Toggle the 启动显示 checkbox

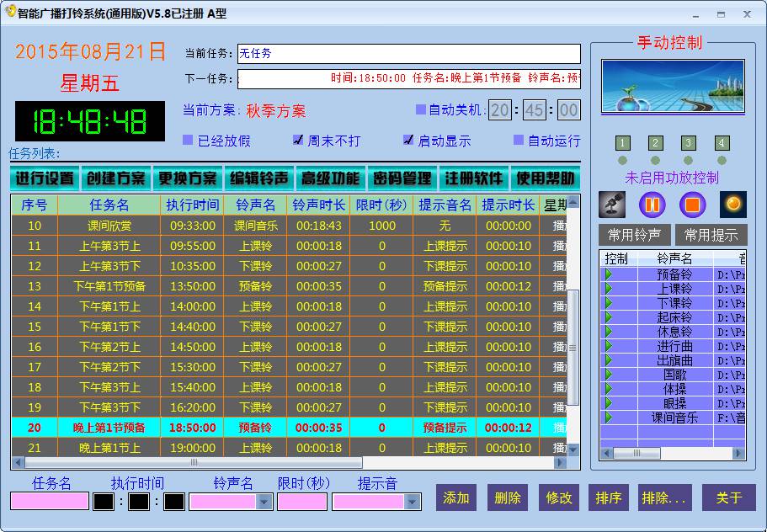408,141
